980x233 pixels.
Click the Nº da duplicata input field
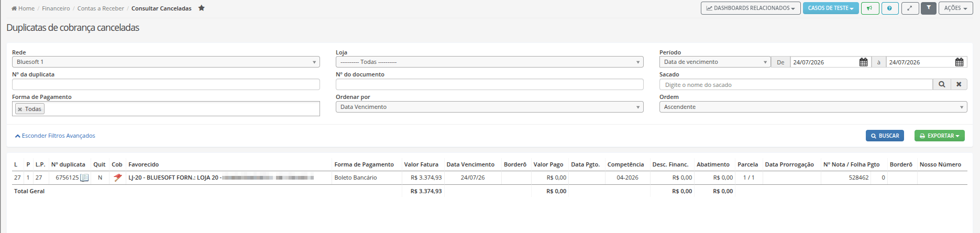(x=166, y=84)
